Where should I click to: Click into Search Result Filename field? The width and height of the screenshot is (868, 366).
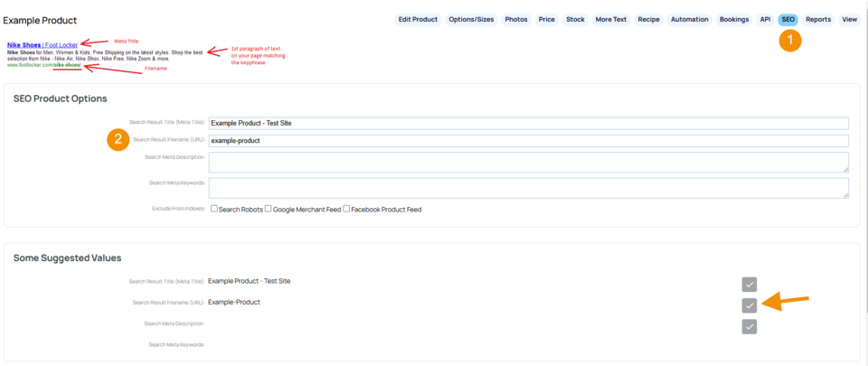(527, 141)
